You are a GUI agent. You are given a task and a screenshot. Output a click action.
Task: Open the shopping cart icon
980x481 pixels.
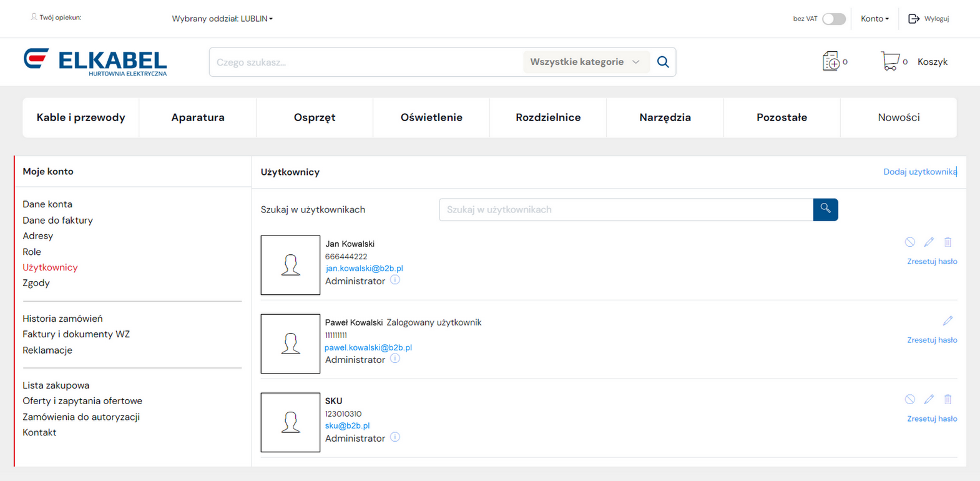889,61
